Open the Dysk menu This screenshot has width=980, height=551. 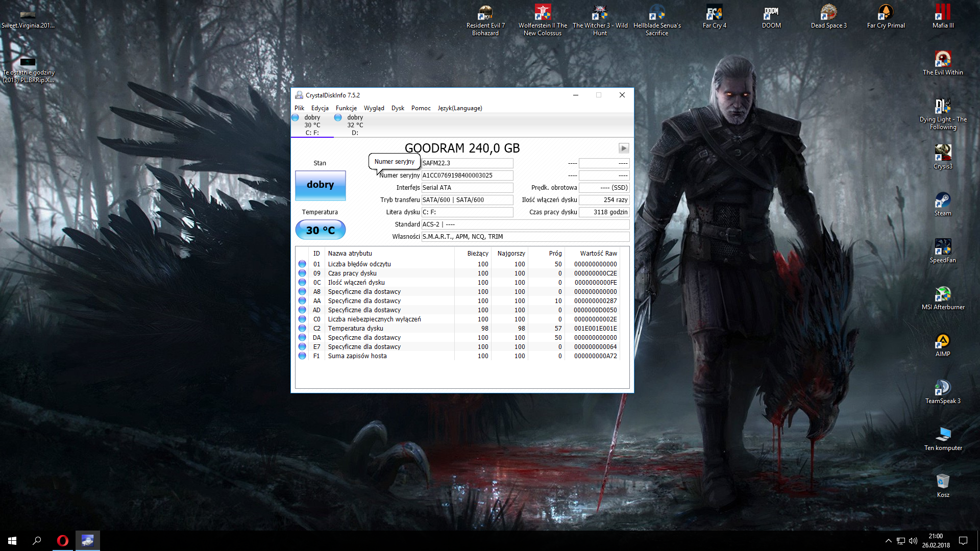pos(398,108)
